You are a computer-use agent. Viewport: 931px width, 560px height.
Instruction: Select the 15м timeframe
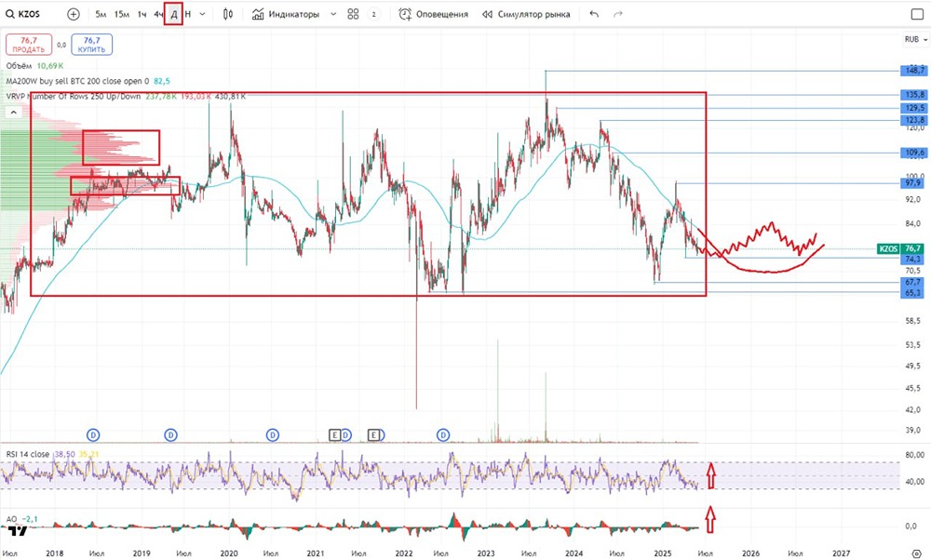pyautogui.click(x=122, y=14)
